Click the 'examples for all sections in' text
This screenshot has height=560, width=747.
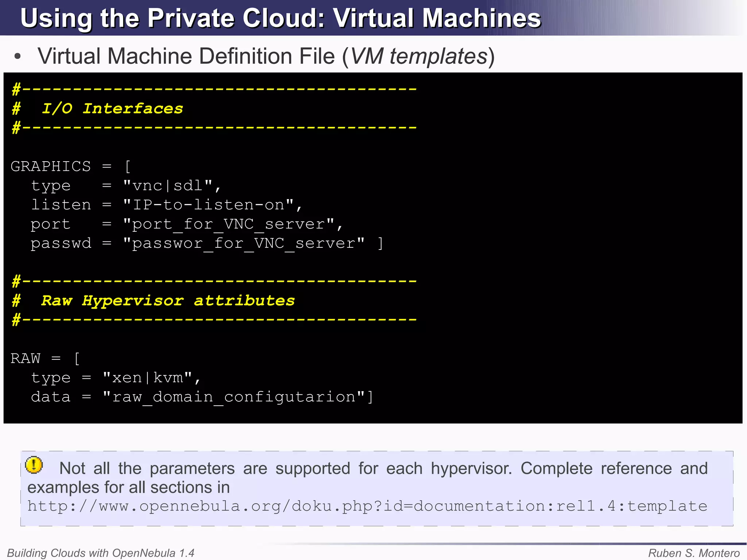pos(128,487)
